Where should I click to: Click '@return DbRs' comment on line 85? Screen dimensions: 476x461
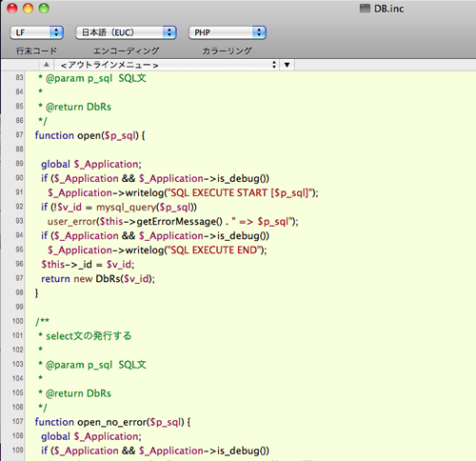click(78, 107)
